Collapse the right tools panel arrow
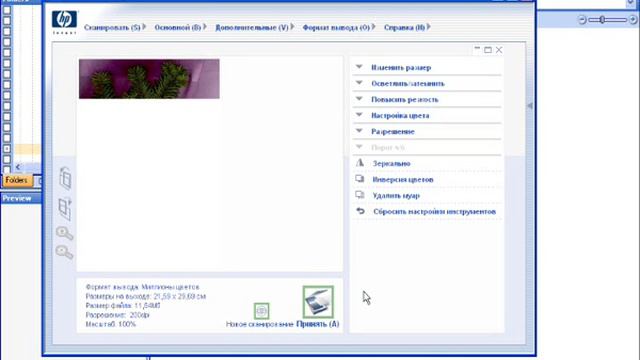 coord(530,106)
